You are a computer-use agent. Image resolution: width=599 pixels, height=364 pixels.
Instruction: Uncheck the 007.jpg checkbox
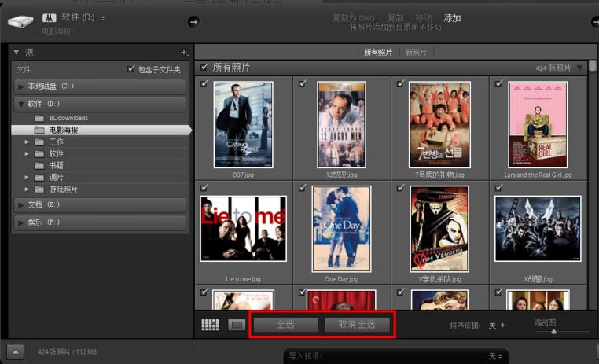coord(204,83)
